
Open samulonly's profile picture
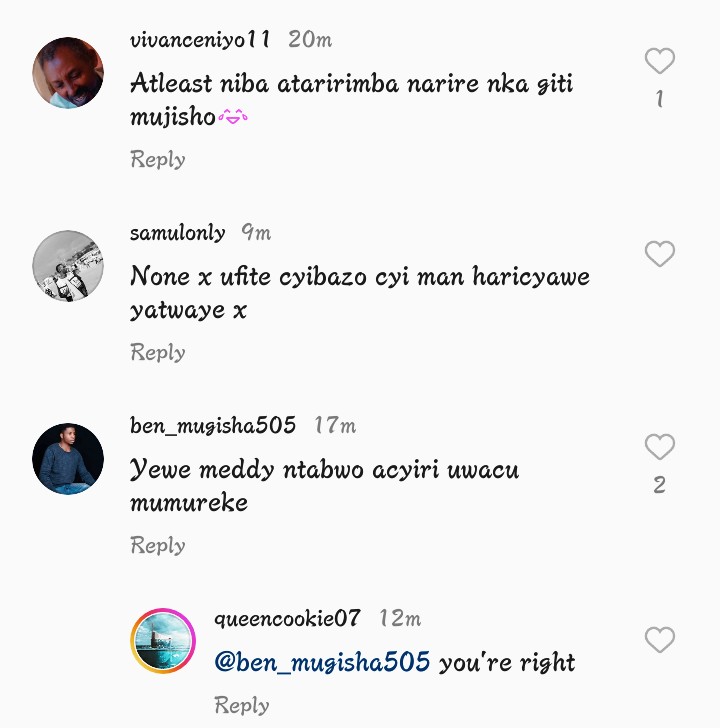pos(68,265)
